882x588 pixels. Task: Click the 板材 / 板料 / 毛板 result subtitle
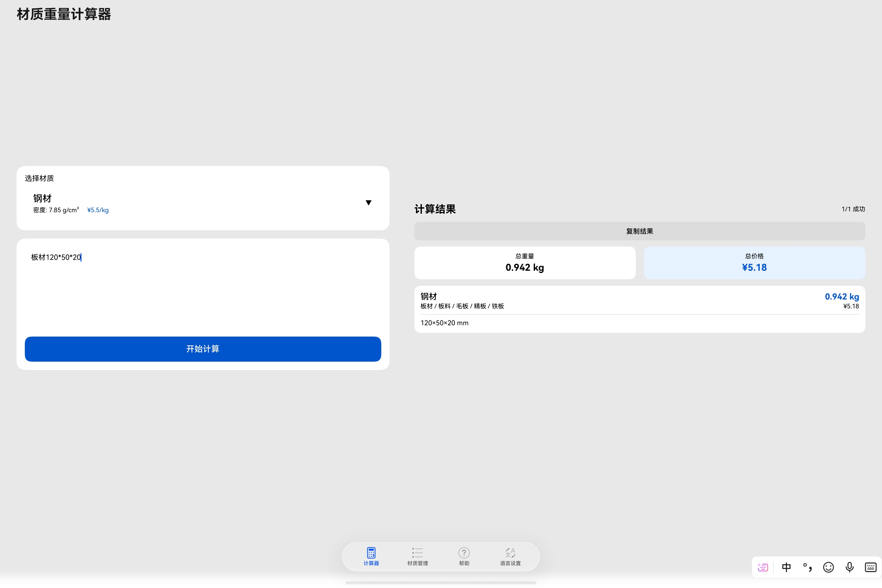coord(462,306)
